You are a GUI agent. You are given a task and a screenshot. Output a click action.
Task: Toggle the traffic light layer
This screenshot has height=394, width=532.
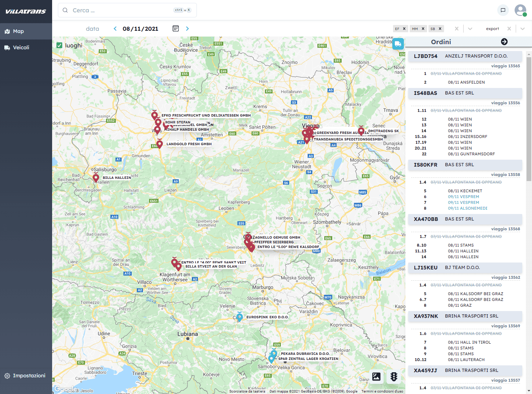(x=394, y=377)
